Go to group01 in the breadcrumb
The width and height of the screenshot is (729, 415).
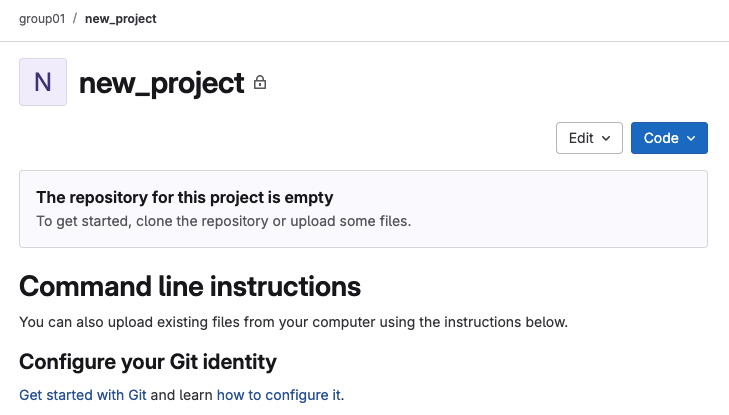[42, 19]
